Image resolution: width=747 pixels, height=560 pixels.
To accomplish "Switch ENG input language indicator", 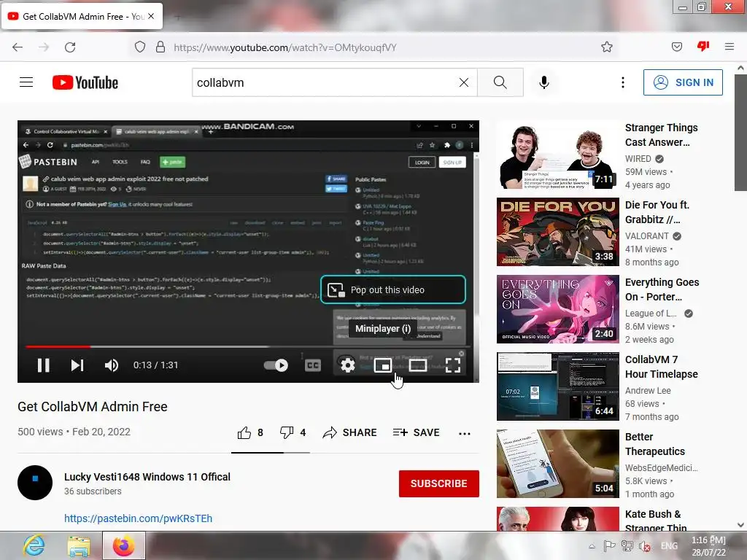I will 669,545.
